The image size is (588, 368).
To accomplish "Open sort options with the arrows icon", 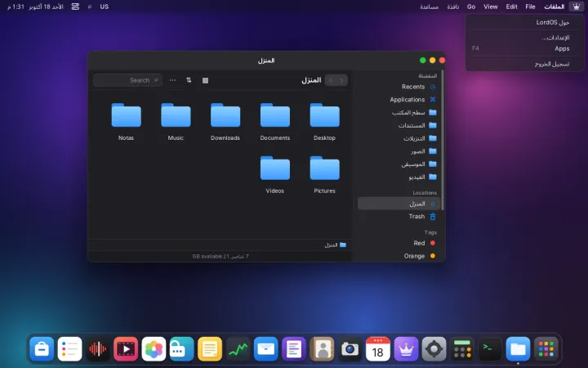I will click(189, 80).
